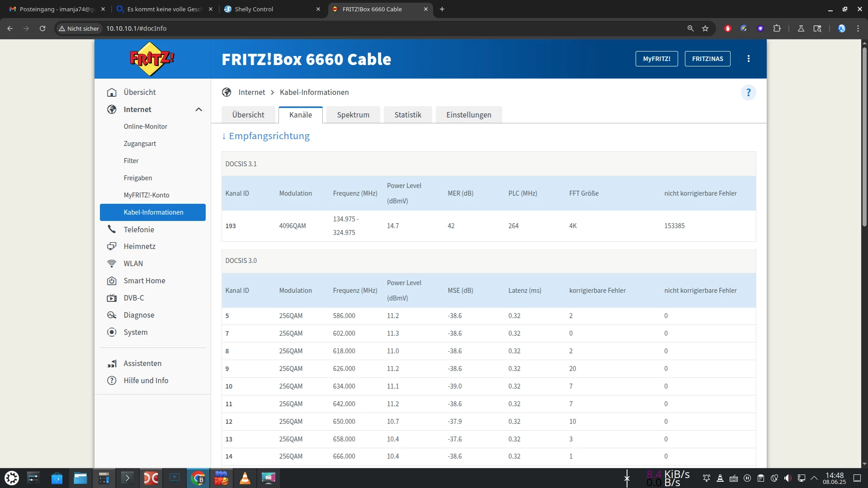Click the FRITZ! logo in header
Viewport: 868px width, 488px height.
152,59
